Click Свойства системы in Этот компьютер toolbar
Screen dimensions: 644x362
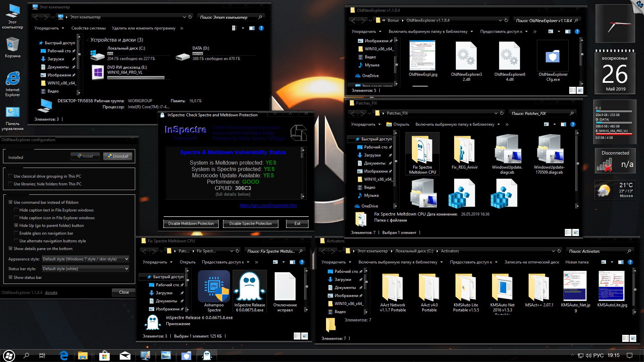(89, 28)
